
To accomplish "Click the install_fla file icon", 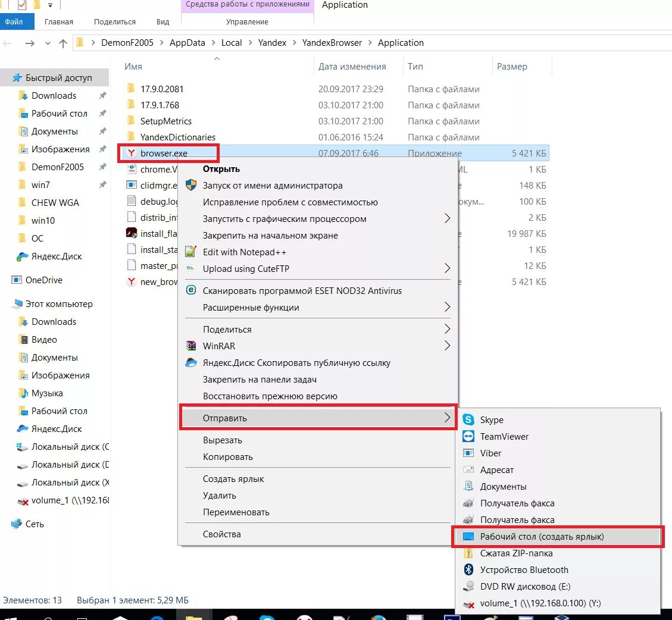I will tap(132, 233).
